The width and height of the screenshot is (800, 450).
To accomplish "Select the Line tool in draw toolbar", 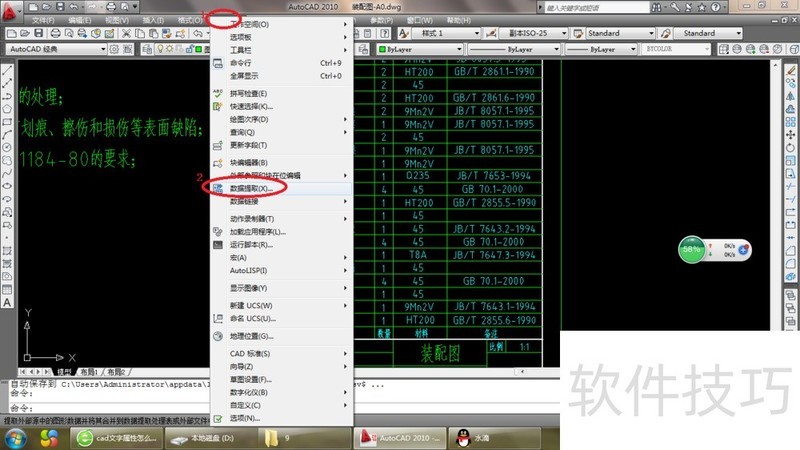I will coord(7,70).
